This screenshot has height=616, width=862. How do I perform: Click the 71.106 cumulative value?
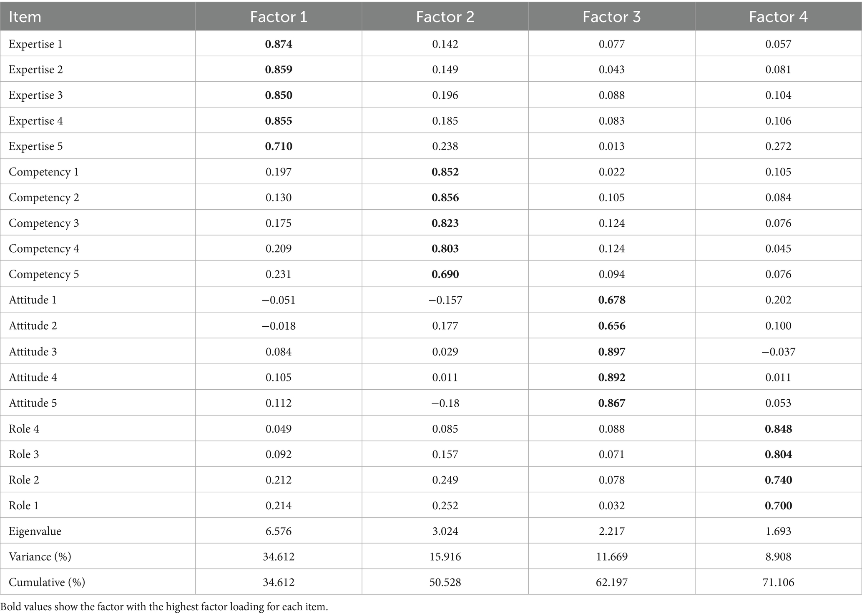[x=778, y=582]
